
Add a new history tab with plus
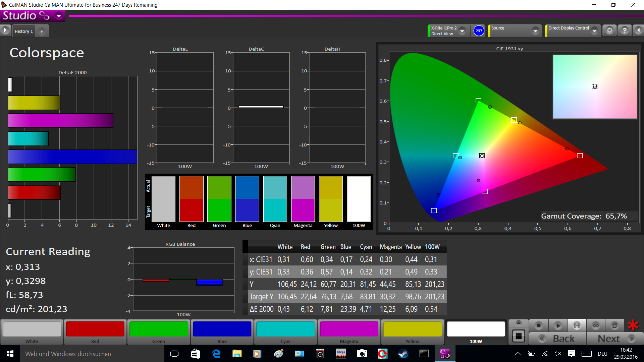[42, 31]
